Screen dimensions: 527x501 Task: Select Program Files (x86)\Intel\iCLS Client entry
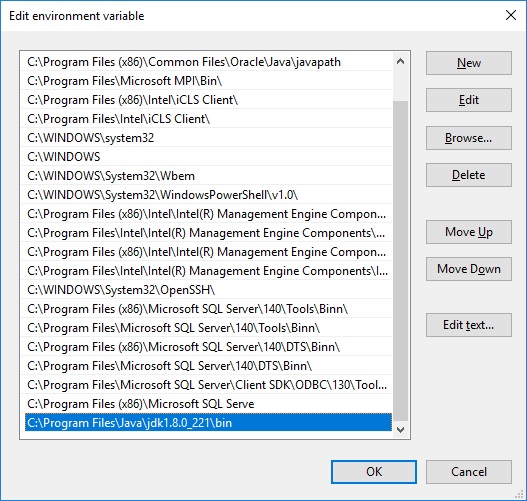[x=207, y=100]
